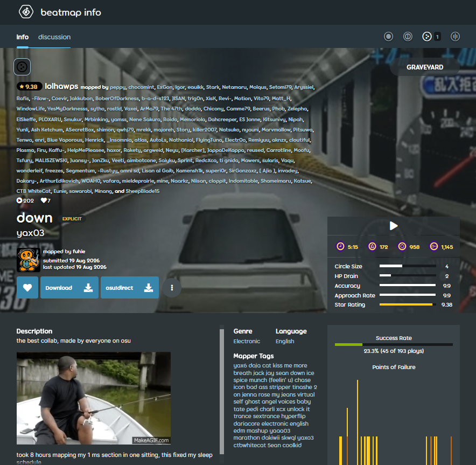Click the "Mapper Tags" heading

tap(253, 356)
